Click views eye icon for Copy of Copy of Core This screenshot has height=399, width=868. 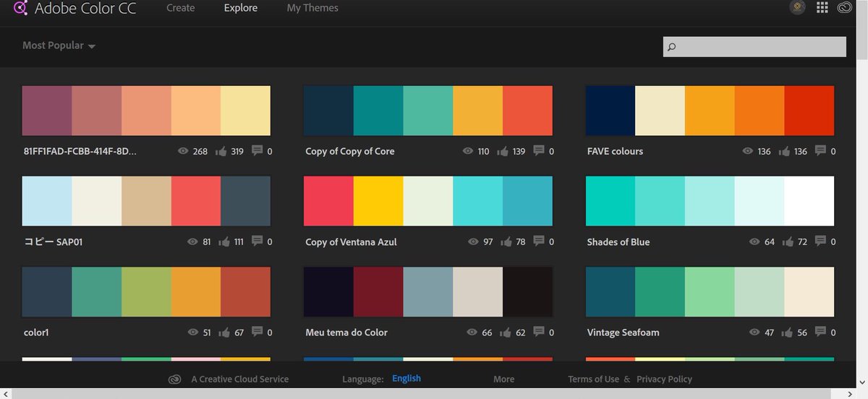[x=467, y=151]
